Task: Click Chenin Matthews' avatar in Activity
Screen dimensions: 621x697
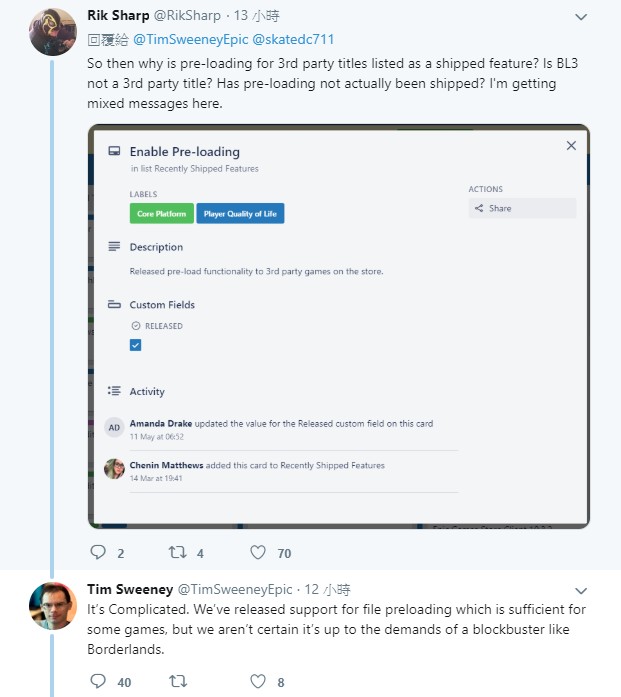Action: pyautogui.click(x=114, y=469)
